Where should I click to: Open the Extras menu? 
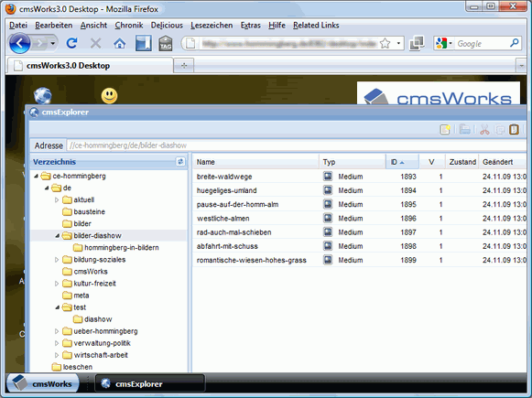tap(250, 26)
